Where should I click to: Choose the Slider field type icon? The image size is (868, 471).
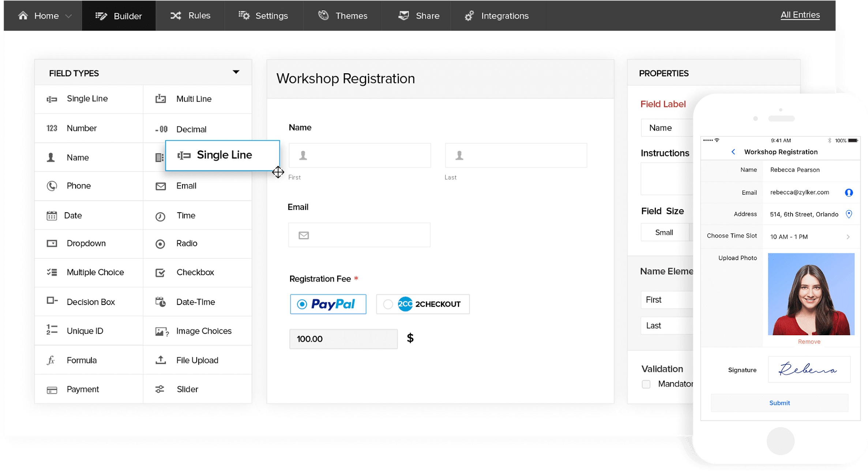(x=159, y=389)
